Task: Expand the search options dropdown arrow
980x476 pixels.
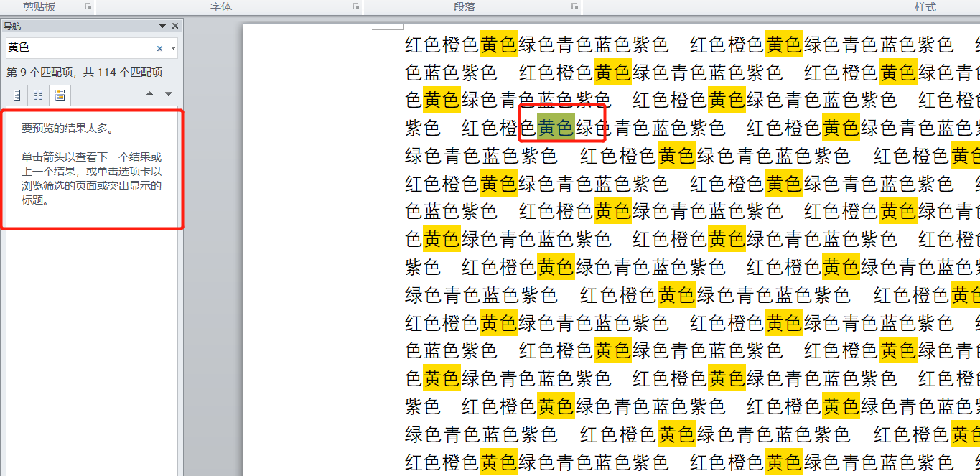Action: 172,48
